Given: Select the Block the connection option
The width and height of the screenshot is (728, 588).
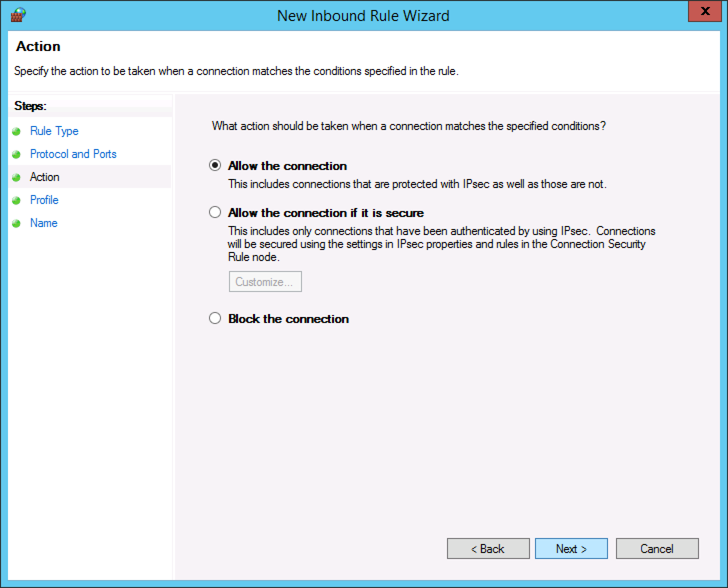Looking at the screenshot, I should [x=215, y=318].
